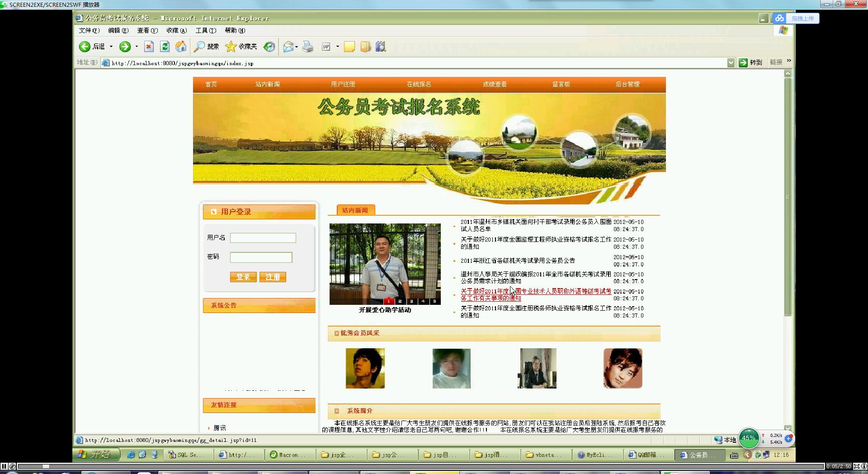Screen dimensions: 868x474
Task: Open news 2011年浙江省各级机关考试录用公务员公告
Action: [x=518, y=261]
